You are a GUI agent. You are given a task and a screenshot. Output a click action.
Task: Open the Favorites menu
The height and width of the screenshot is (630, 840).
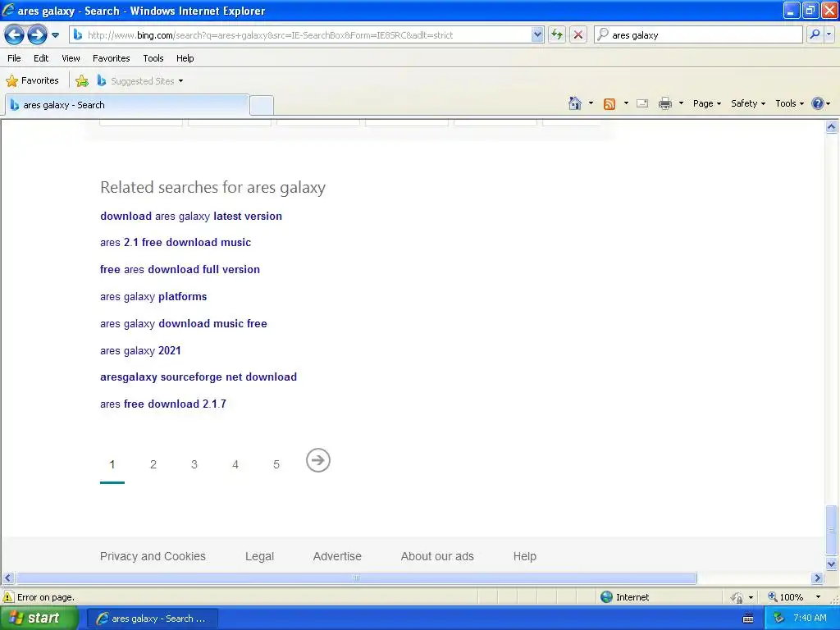pos(112,58)
